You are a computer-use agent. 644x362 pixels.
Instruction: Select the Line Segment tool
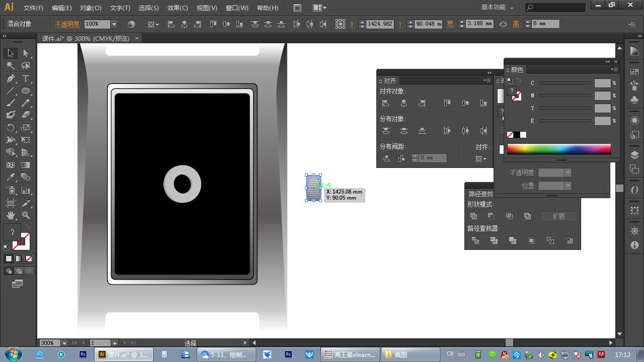pos(11,91)
